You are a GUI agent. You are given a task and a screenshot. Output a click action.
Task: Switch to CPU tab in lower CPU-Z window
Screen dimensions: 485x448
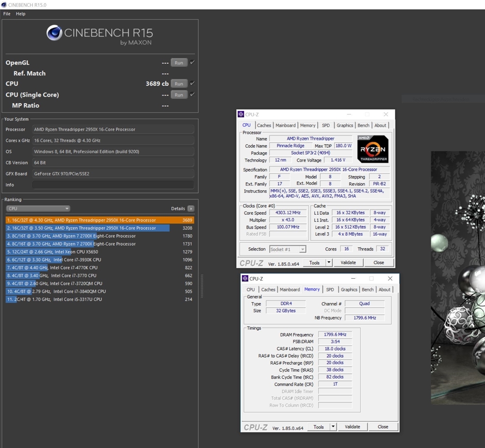[251, 290]
